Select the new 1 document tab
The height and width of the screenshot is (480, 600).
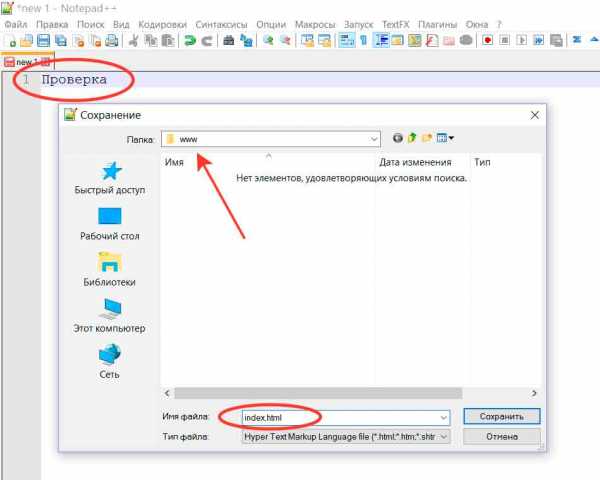tap(28, 61)
